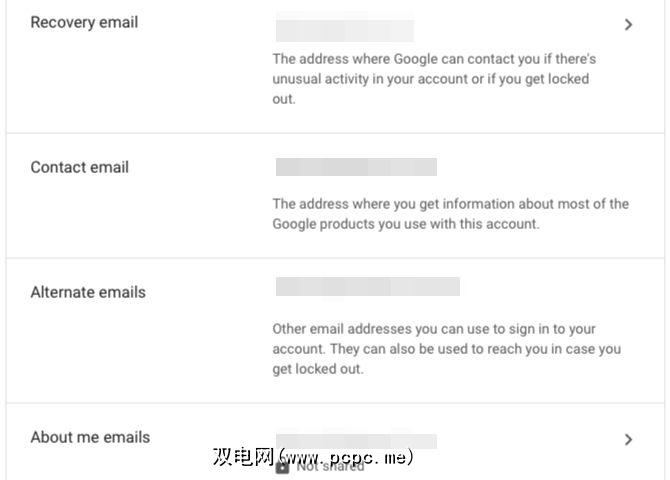Click the Not shared status text
Image resolution: width=670 pixels, height=480 pixels.
click(x=330, y=466)
